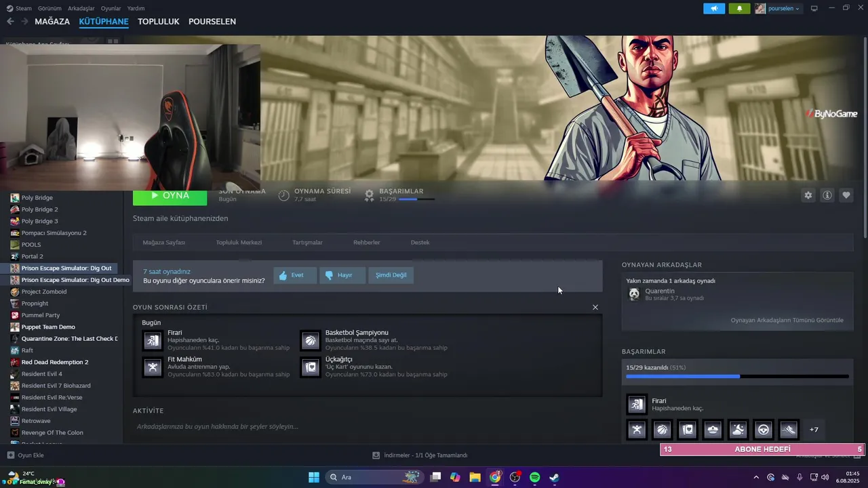The height and width of the screenshot is (488, 868).
Task: Open Rehberler link
Action: point(367,243)
